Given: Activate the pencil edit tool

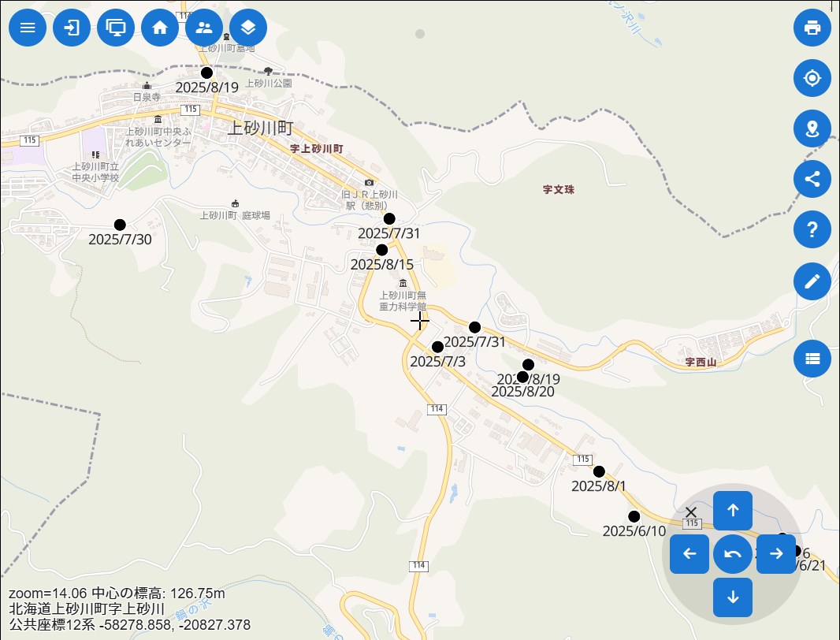Looking at the screenshot, I should pos(812,281).
